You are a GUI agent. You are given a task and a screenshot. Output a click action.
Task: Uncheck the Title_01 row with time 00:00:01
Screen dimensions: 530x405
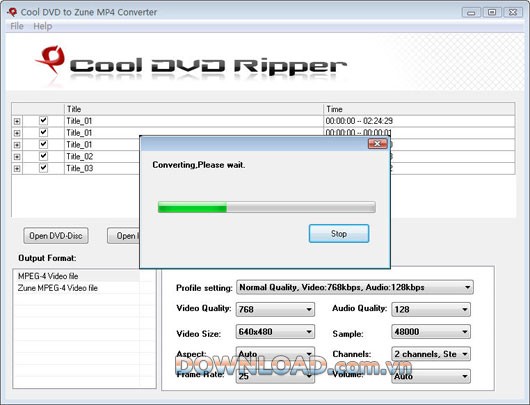[43, 132]
